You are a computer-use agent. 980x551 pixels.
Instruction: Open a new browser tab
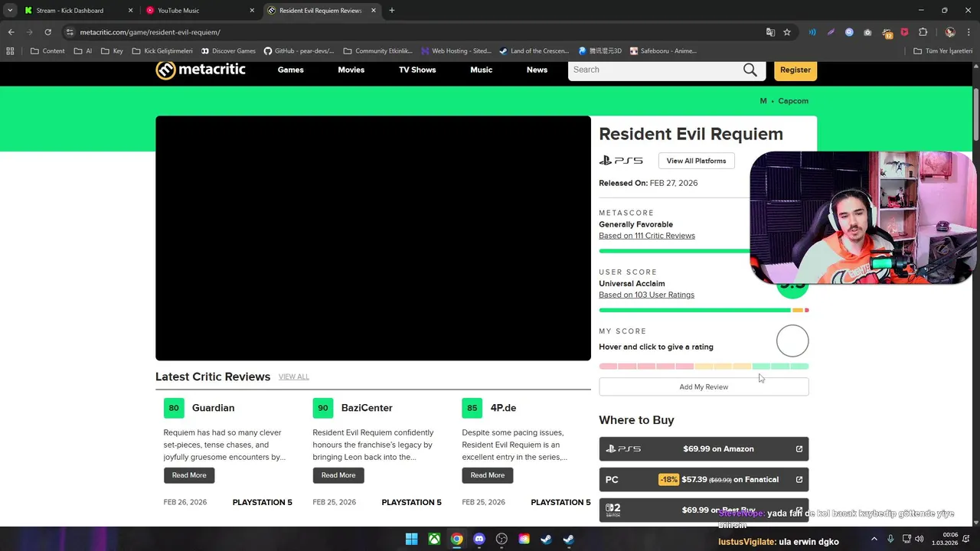pos(392,11)
